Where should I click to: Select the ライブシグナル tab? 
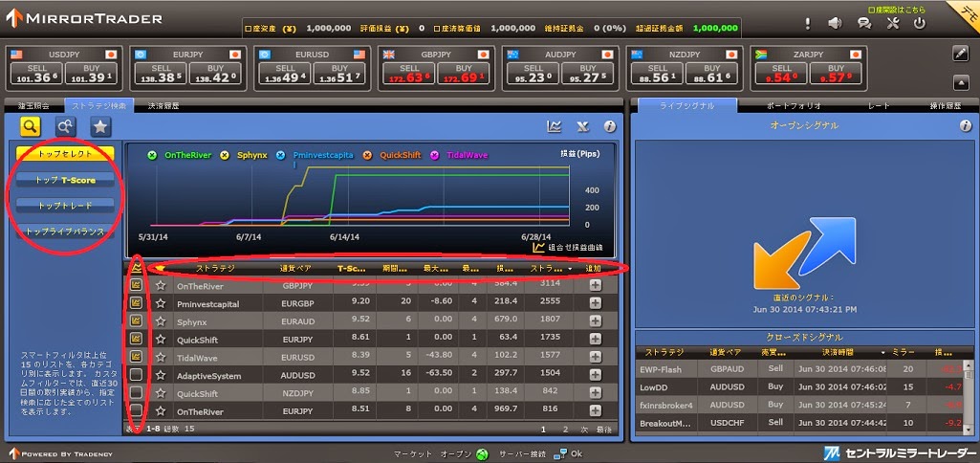click(686, 106)
